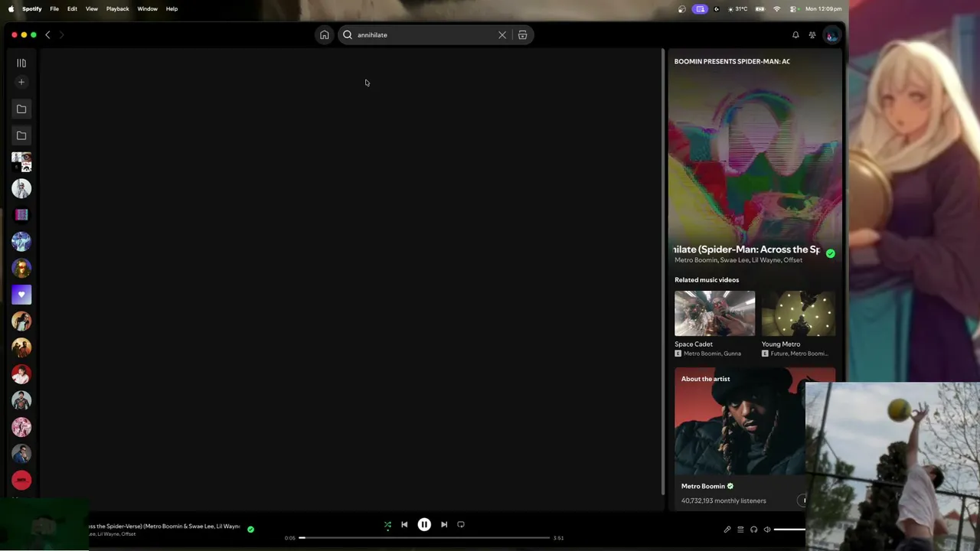Open Control Center in menu bar
Image resolution: width=980 pixels, height=551 pixels.
pyautogui.click(x=794, y=8)
